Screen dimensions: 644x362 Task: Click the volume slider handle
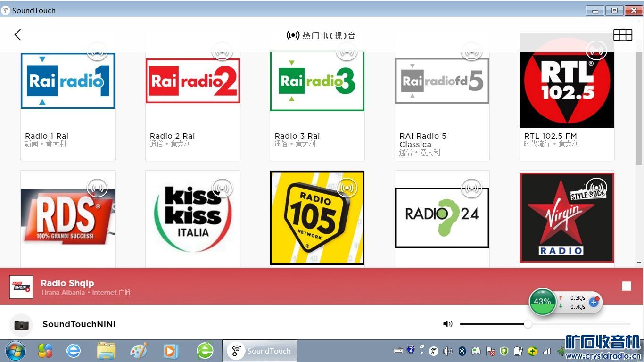528,324
